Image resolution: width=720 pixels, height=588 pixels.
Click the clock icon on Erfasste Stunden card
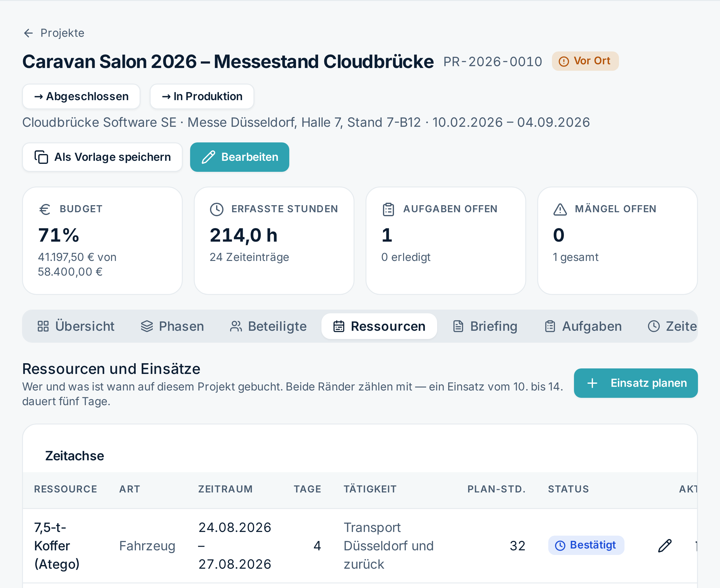pos(217,209)
